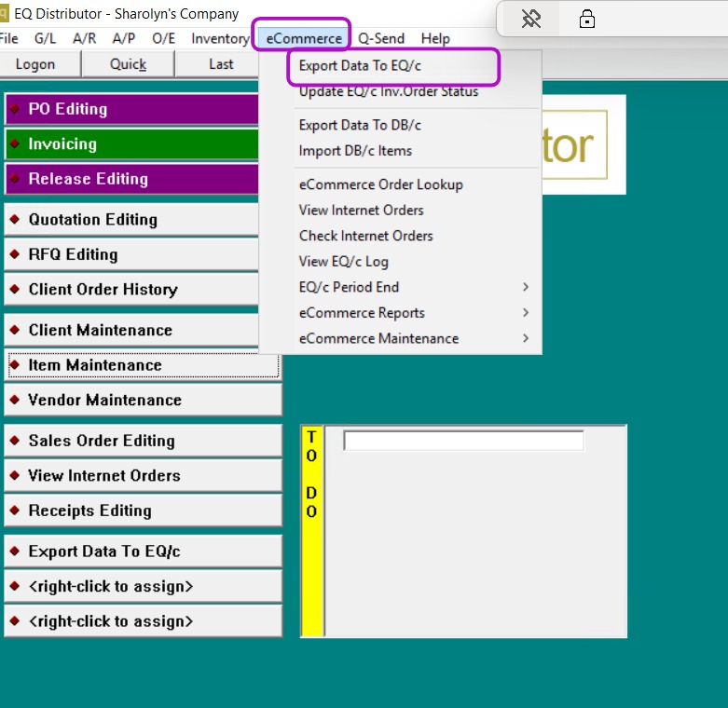Launch RFQ Editing
The image size is (728, 708).
pos(131,254)
